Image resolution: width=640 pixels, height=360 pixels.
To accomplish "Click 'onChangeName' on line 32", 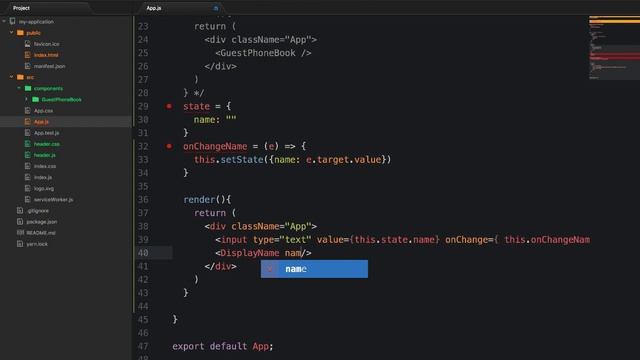I will tap(215, 146).
